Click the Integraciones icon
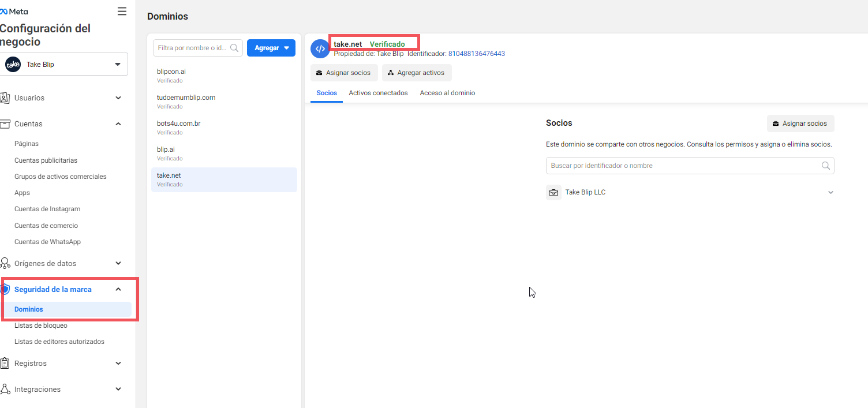The height and width of the screenshot is (408, 868). point(5,390)
